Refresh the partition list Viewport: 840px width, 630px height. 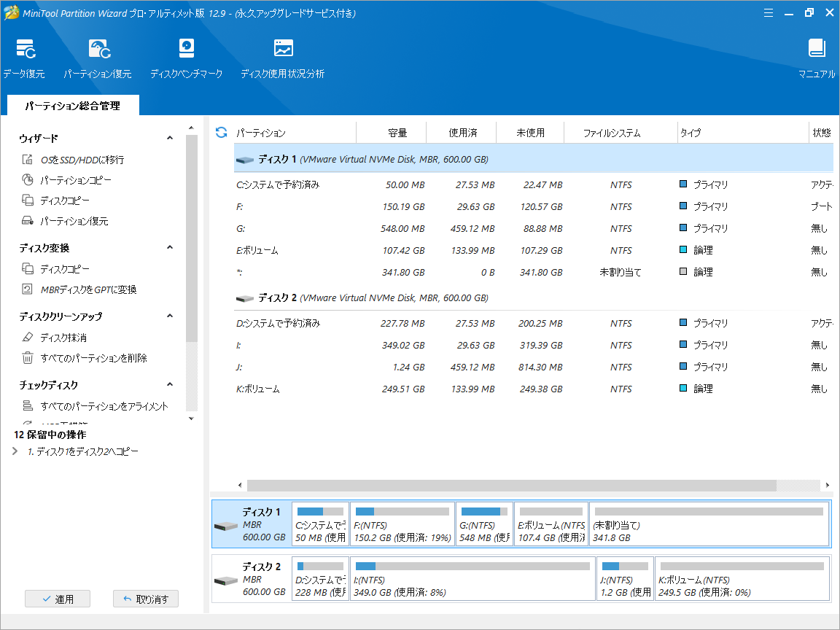(x=221, y=132)
